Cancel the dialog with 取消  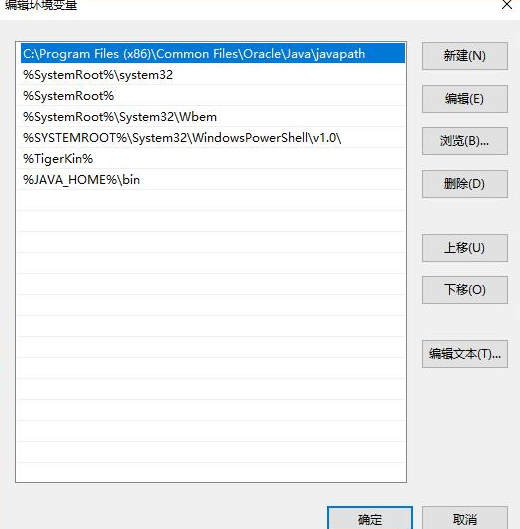(x=465, y=519)
